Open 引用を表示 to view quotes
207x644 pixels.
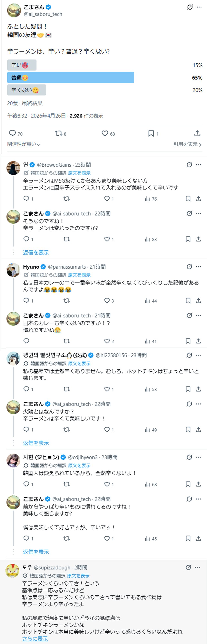click(x=187, y=144)
